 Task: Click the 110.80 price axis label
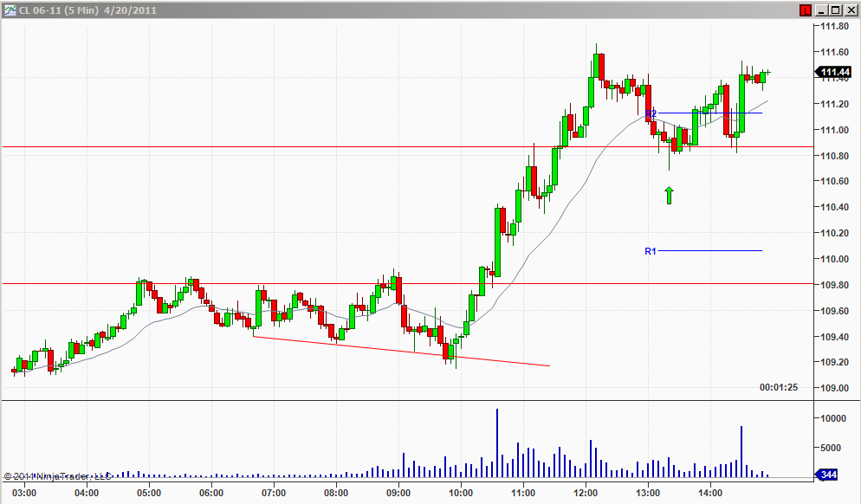click(x=835, y=156)
